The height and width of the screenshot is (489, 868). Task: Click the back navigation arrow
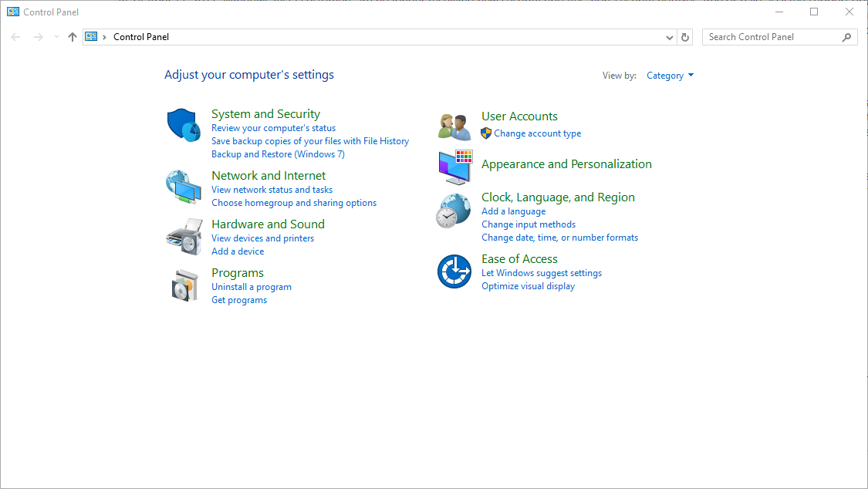coord(15,36)
